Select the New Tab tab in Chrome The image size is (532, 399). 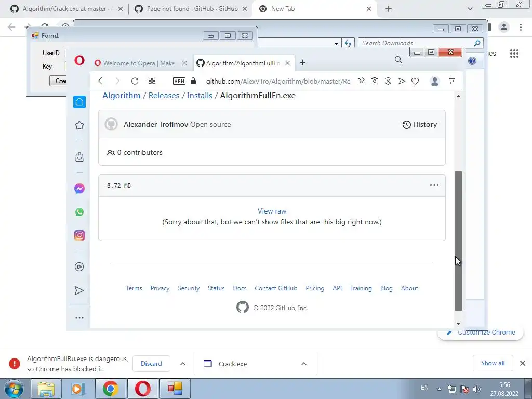(x=314, y=9)
